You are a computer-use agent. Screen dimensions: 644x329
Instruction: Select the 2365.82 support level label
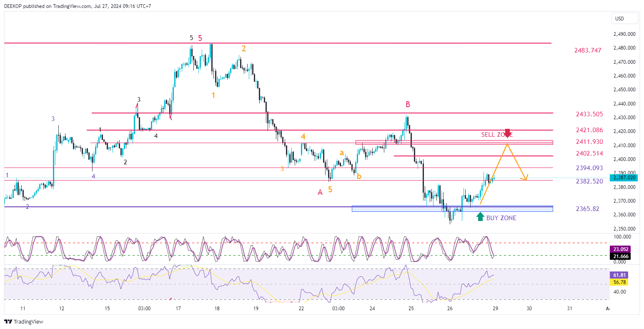click(587, 208)
